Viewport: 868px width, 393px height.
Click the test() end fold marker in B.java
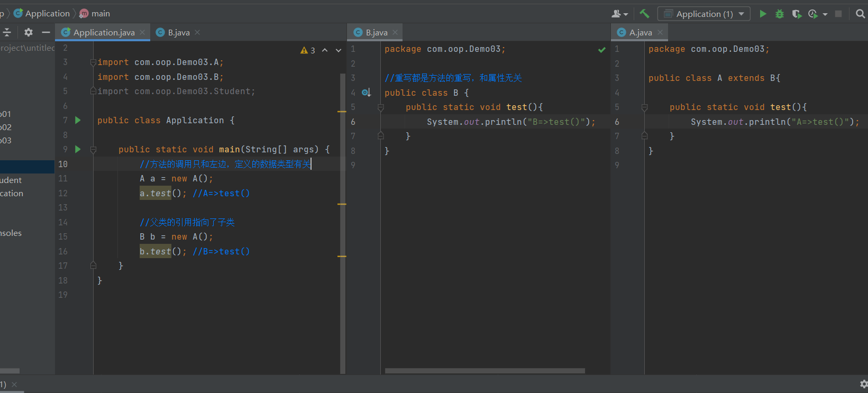[380, 136]
